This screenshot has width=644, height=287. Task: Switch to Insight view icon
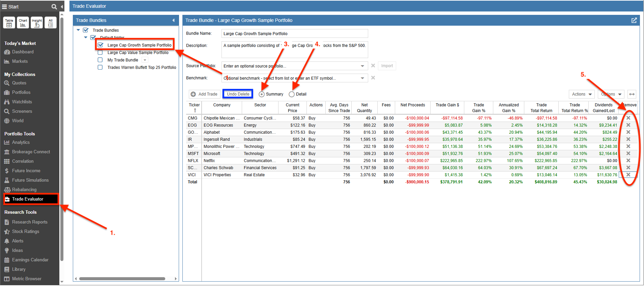point(37,23)
